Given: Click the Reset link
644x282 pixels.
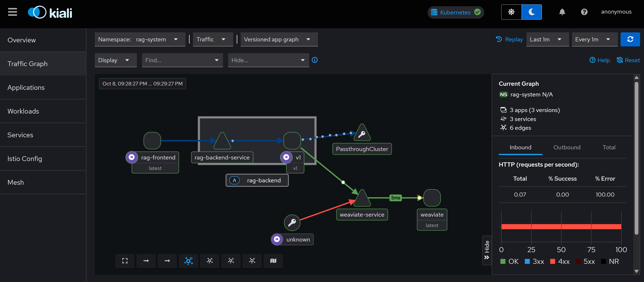Looking at the screenshot, I should click(x=628, y=60).
